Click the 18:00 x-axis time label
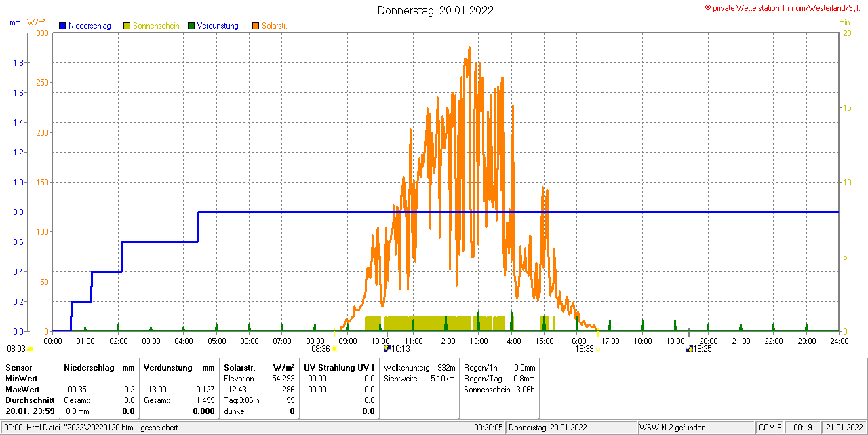 [x=642, y=341]
